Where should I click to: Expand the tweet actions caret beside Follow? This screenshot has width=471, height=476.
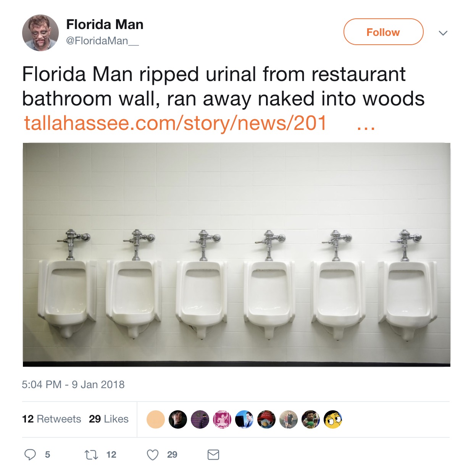pyautogui.click(x=443, y=33)
